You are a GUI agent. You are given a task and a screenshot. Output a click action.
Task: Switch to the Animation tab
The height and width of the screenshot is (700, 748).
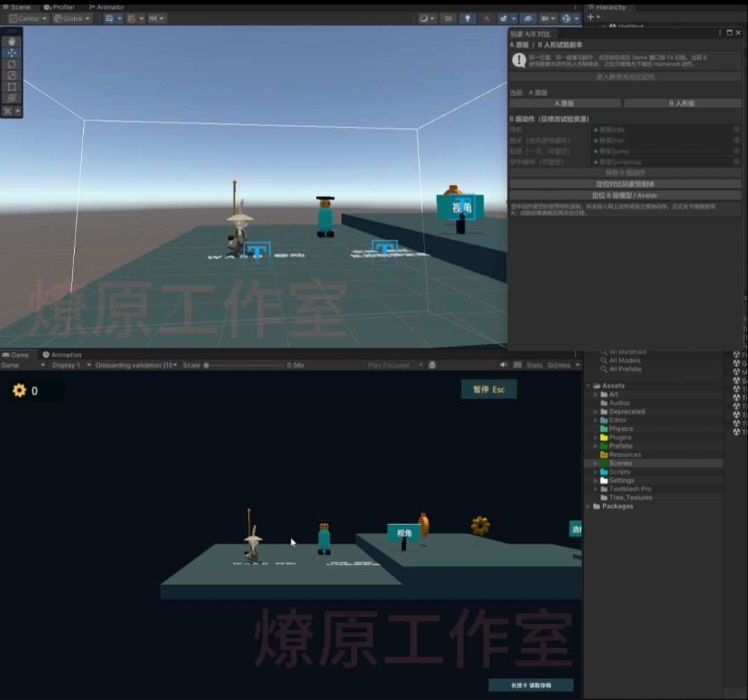[62, 355]
